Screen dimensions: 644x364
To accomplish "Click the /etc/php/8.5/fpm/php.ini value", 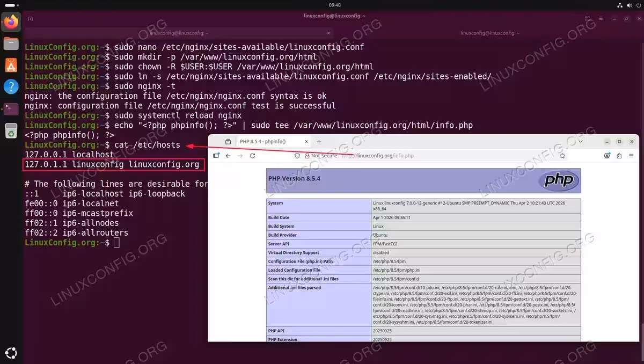I will tap(397, 270).
